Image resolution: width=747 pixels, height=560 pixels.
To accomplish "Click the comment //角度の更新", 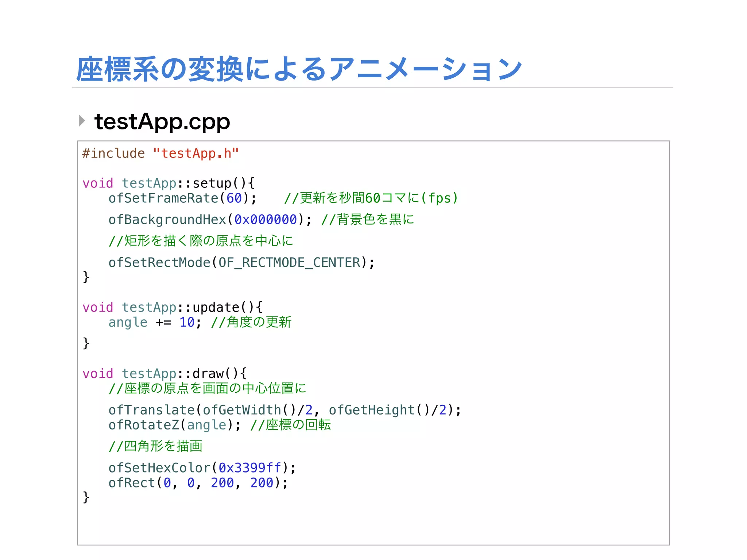I will pos(251,322).
